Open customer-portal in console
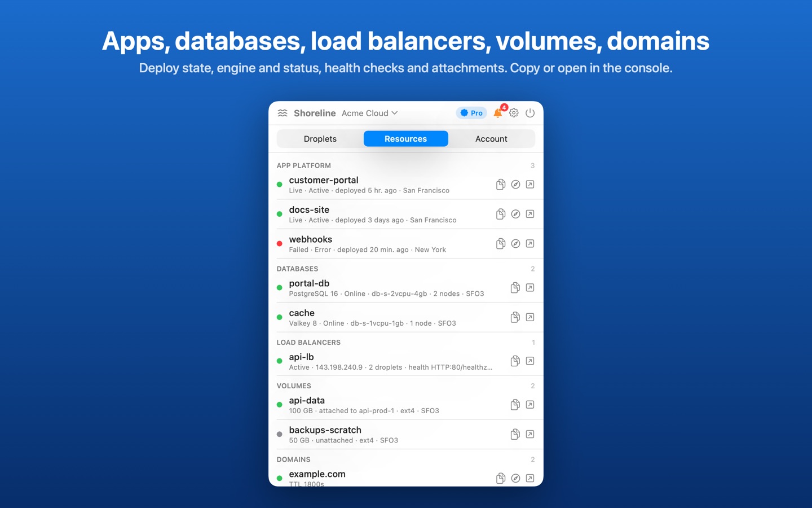812x508 pixels. coord(530,185)
